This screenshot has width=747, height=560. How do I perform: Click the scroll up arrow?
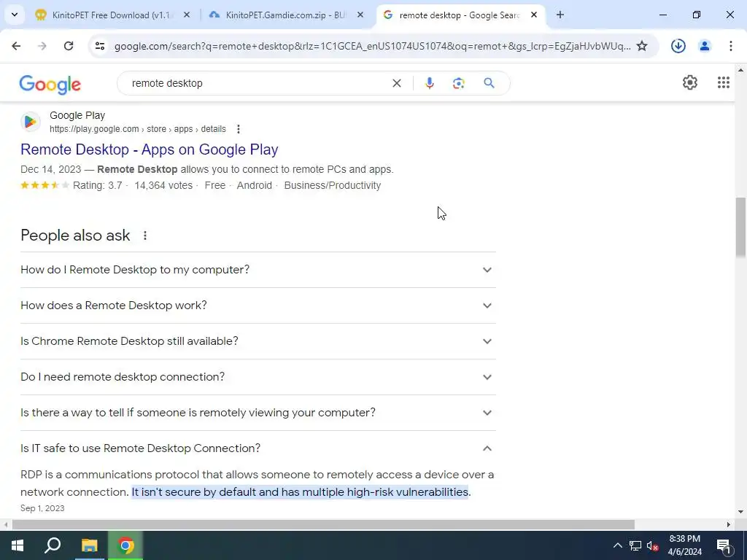click(740, 70)
